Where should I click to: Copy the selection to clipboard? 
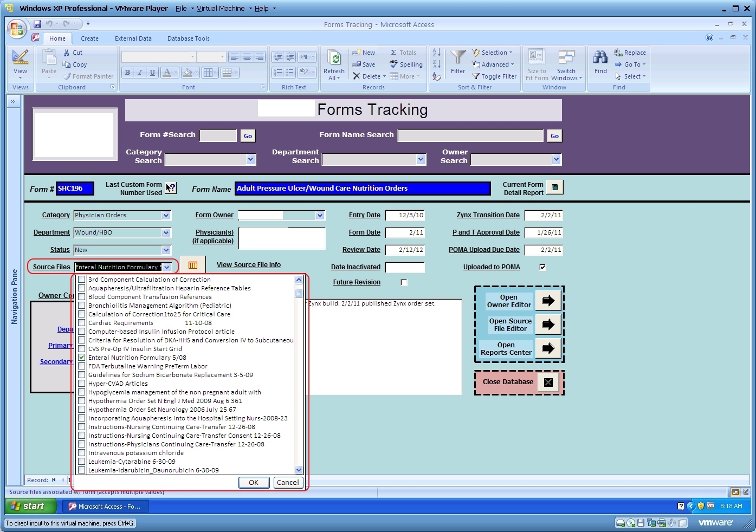point(75,64)
